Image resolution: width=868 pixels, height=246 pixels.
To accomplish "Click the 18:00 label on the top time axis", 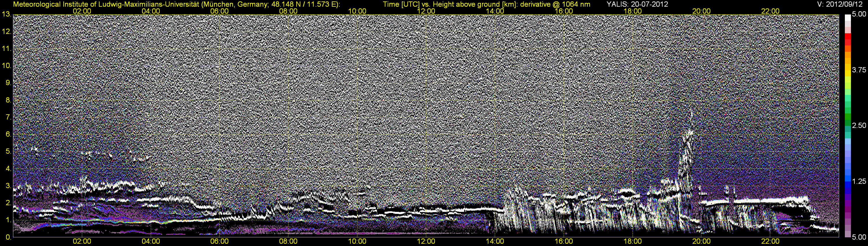I will [x=632, y=11].
